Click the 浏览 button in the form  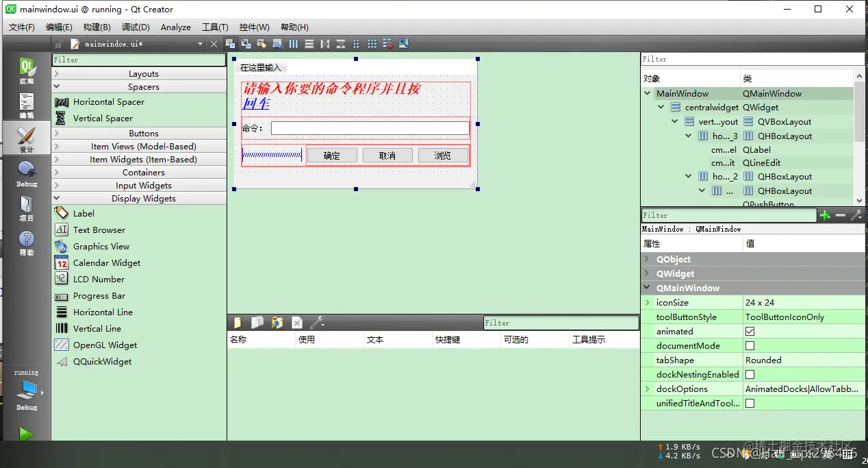443,156
